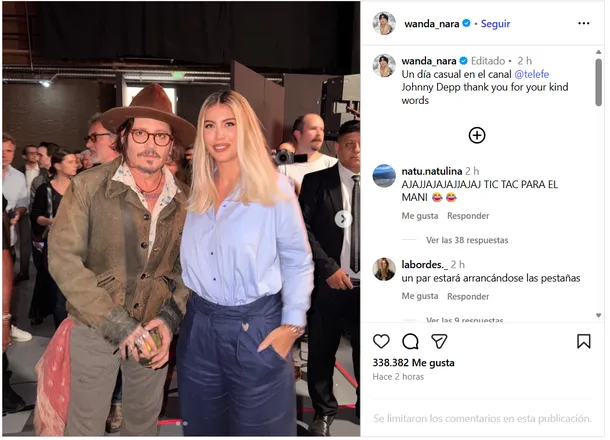Image resolution: width=610 pixels, height=440 pixels.
Task: Go to next photo with carousel arrow
Action: click(x=343, y=219)
